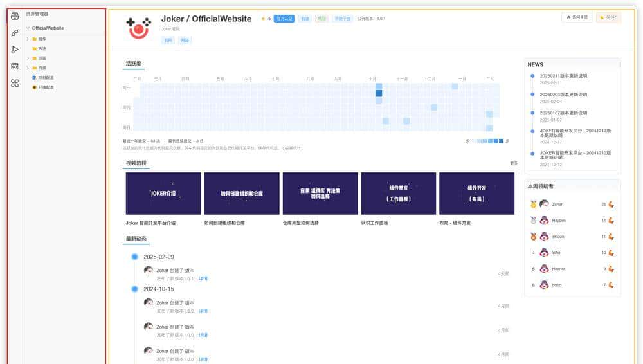This screenshot has width=643, height=364.
Task: Play the 布局 - 插件开发 video thumbnail
Action: pos(476,194)
